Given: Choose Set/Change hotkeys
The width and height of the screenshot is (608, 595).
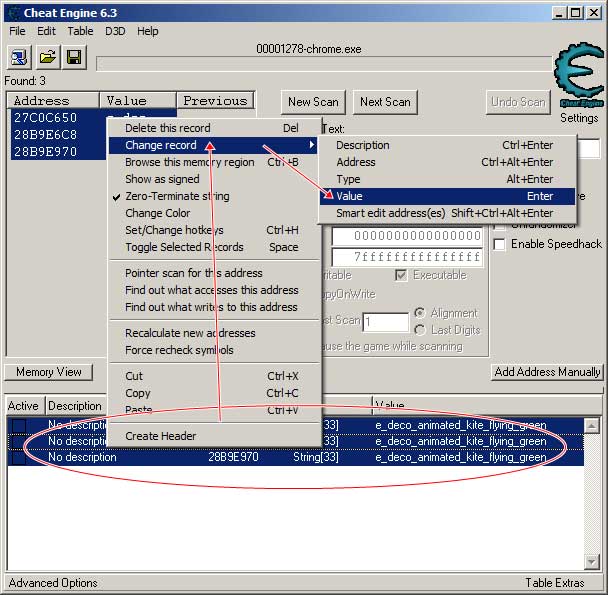Looking at the screenshot, I should (212, 230).
